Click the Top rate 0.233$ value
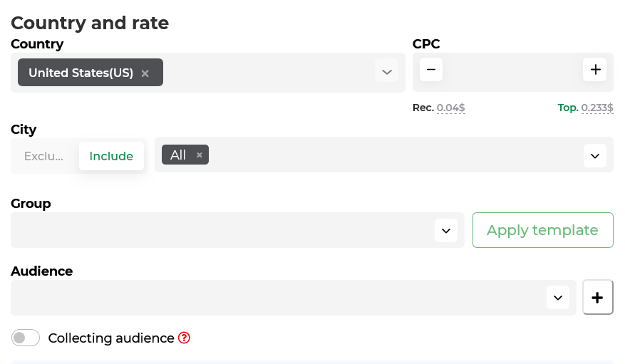The height and width of the screenshot is (364, 625). [596, 108]
